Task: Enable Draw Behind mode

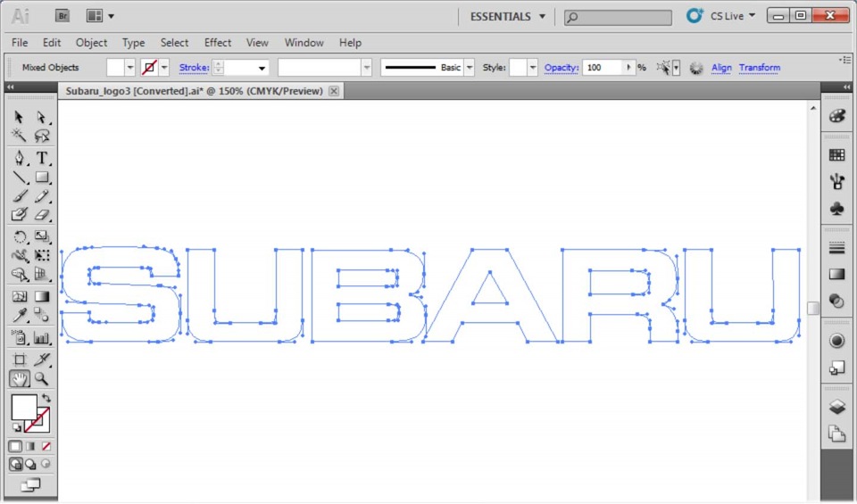Action: [x=30, y=464]
